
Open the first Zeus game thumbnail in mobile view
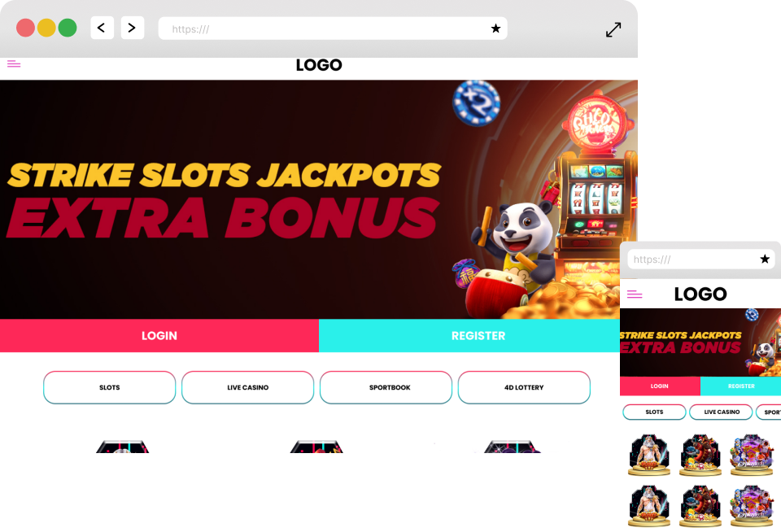[x=649, y=455]
